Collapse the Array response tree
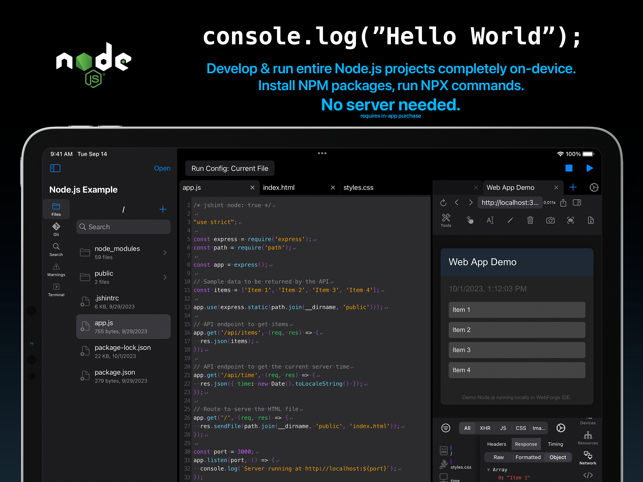643x482 pixels. pos(488,470)
